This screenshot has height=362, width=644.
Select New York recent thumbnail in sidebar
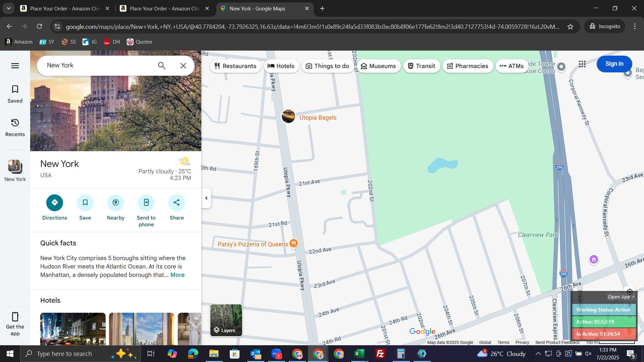15,171
